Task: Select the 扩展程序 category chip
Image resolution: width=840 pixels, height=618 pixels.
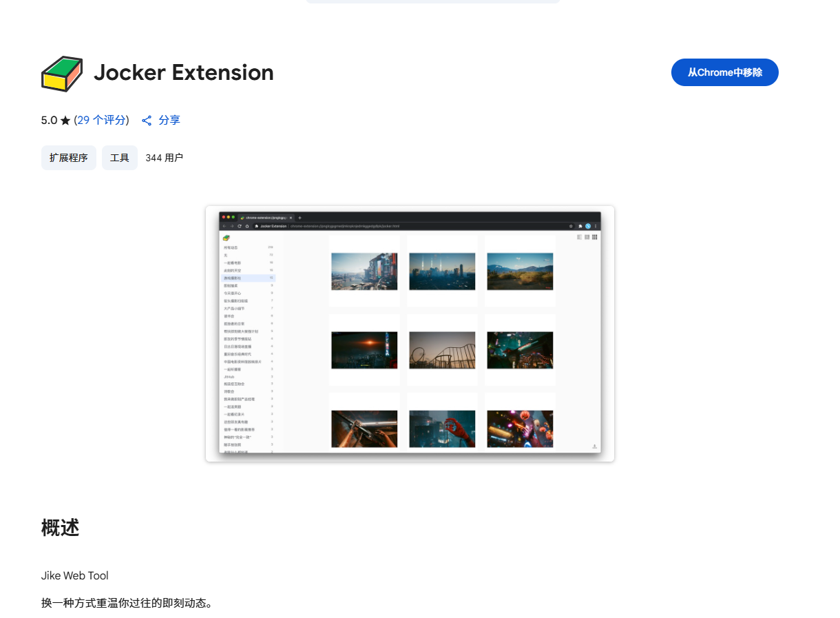Action: pos(69,158)
